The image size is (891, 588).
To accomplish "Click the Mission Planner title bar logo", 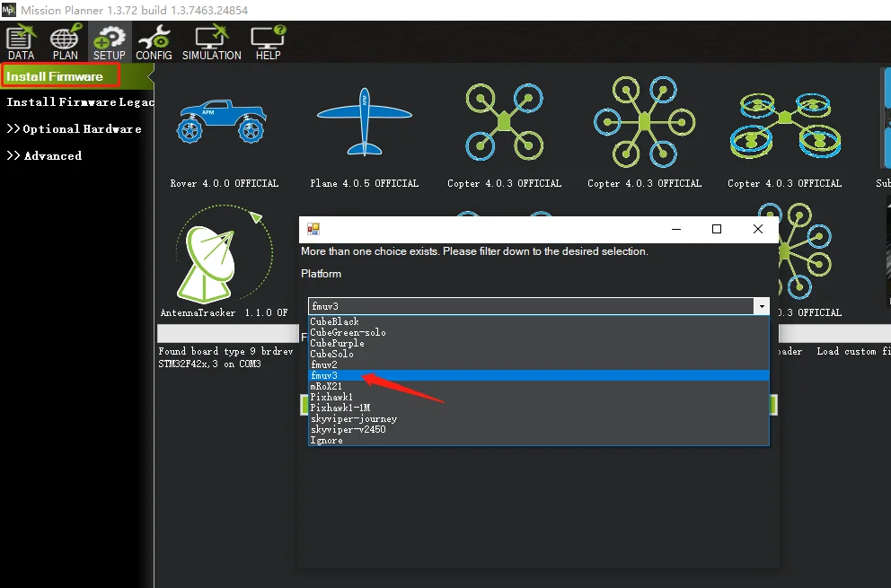I will (8, 10).
